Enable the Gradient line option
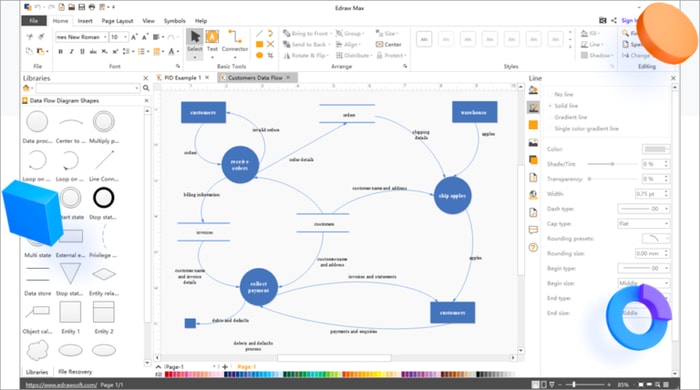Screen dimensions: 700x390 [571, 117]
